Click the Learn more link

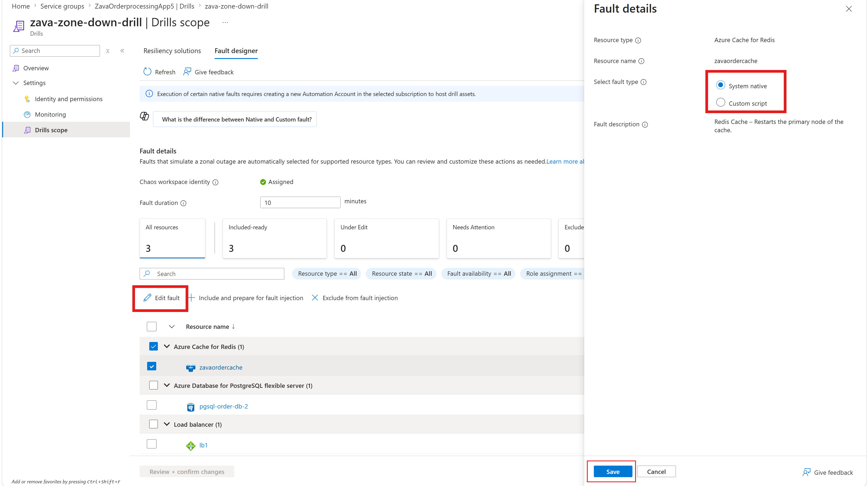point(565,161)
